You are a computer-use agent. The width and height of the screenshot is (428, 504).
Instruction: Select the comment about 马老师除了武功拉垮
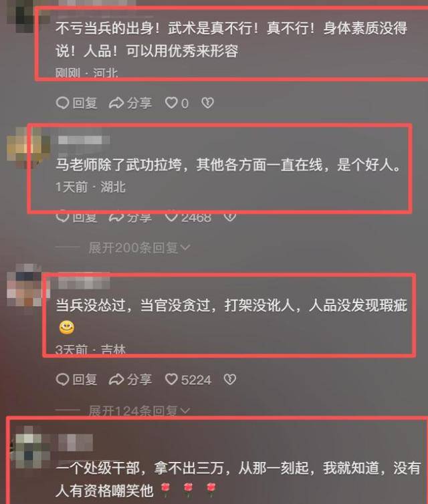pos(228,165)
